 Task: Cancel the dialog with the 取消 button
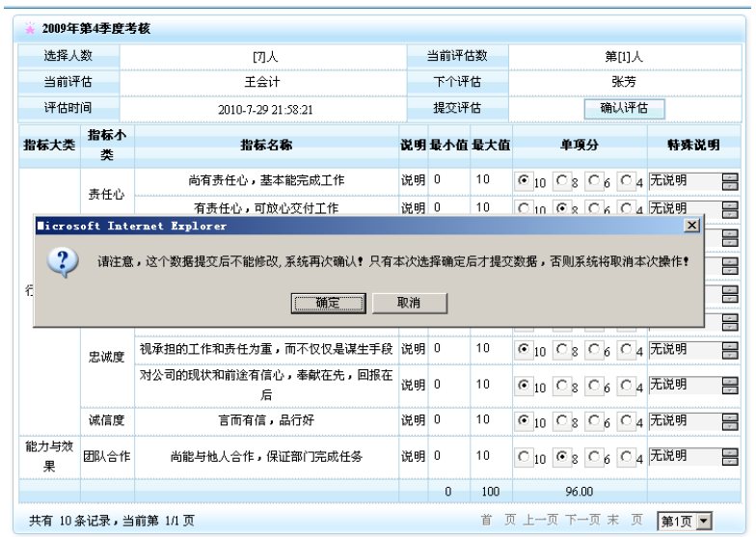(x=409, y=303)
